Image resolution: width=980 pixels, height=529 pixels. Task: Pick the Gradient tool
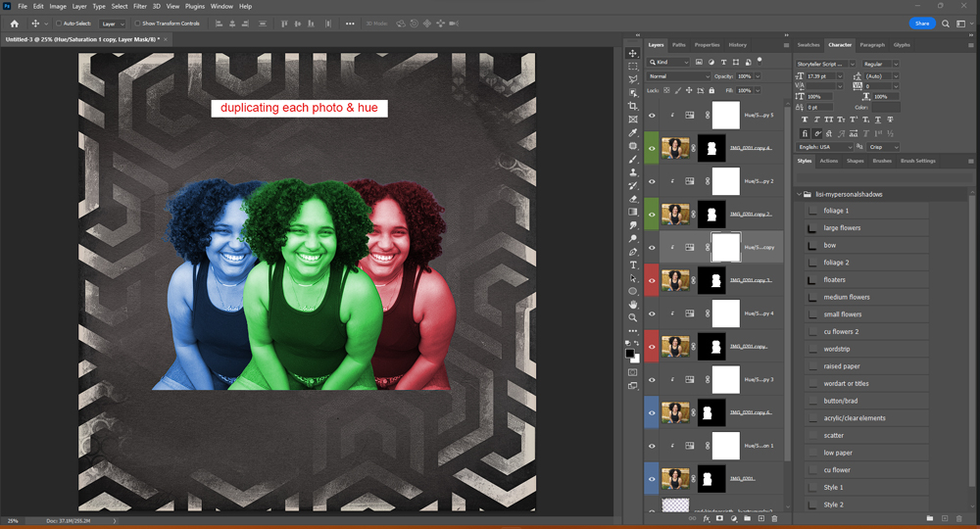[x=632, y=212]
